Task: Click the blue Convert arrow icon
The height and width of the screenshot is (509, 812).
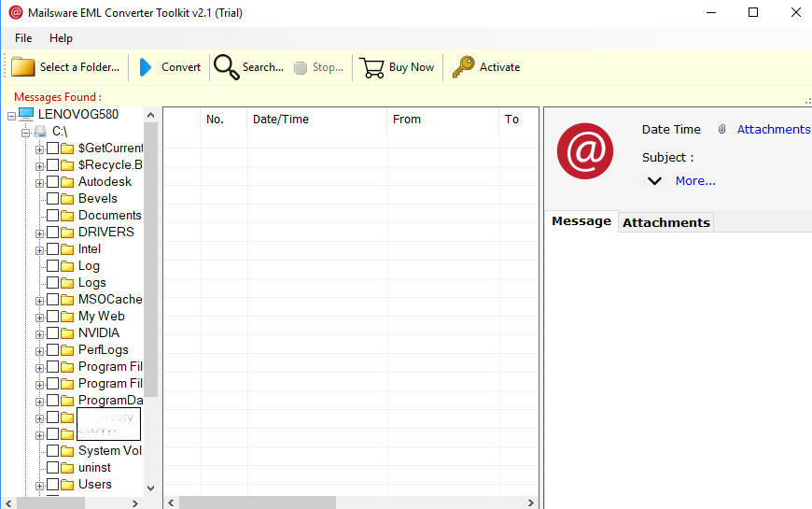Action: point(146,67)
